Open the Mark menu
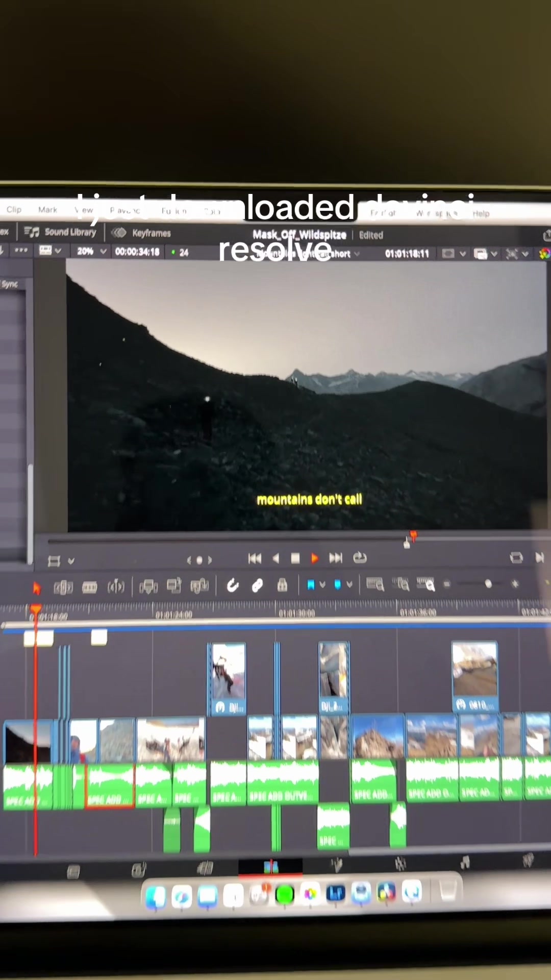The image size is (551, 980). tap(47, 209)
